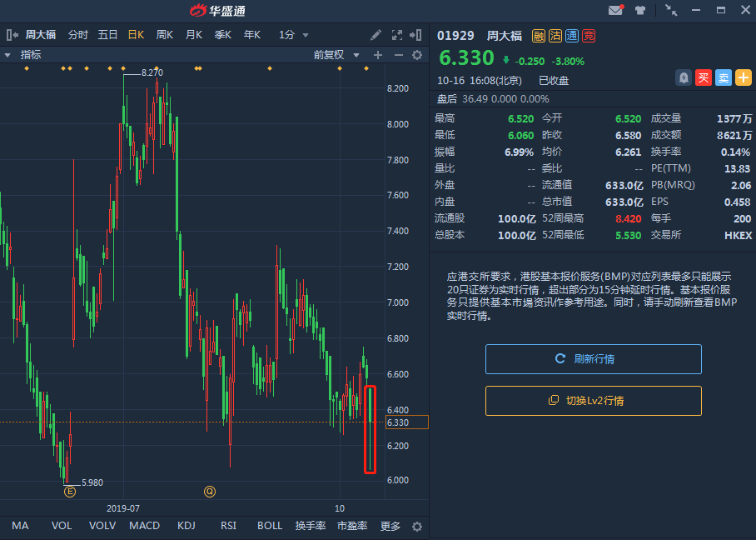756x540 pixels.
Task: Click 切换Lv2行情 switch button
Action: [594, 401]
